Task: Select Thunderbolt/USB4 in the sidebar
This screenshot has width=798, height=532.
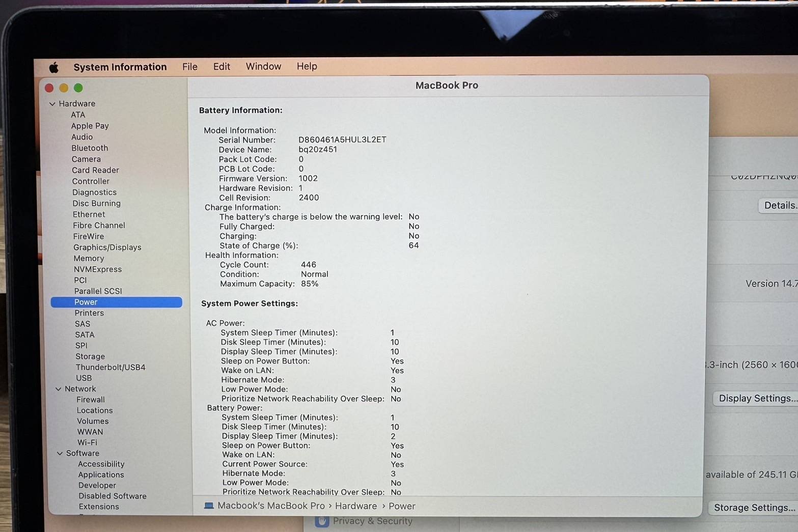Action: click(x=111, y=367)
